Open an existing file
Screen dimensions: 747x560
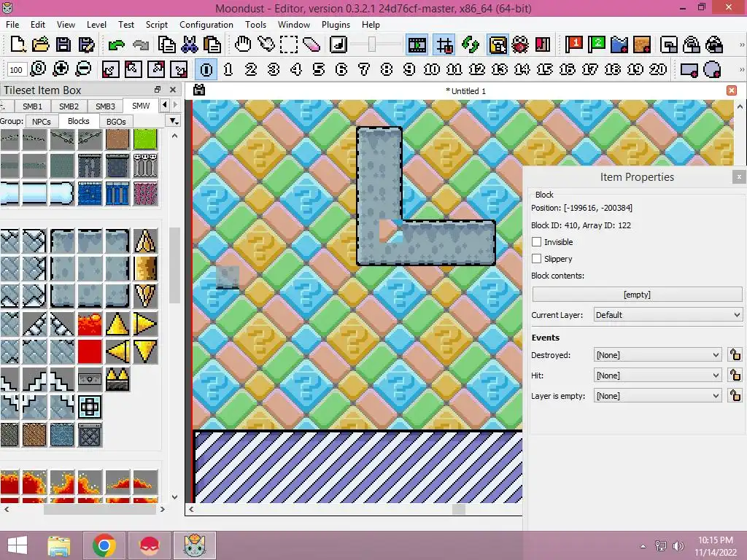[41, 44]
